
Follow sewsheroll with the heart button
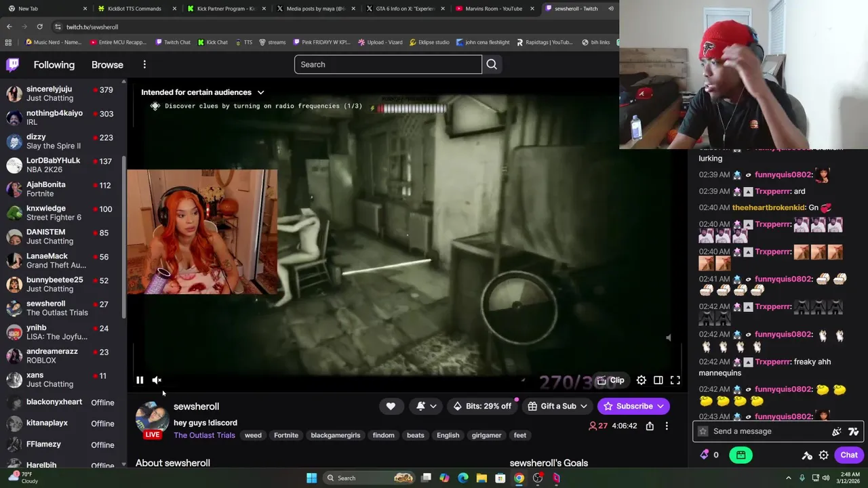[x=391, y=406]
